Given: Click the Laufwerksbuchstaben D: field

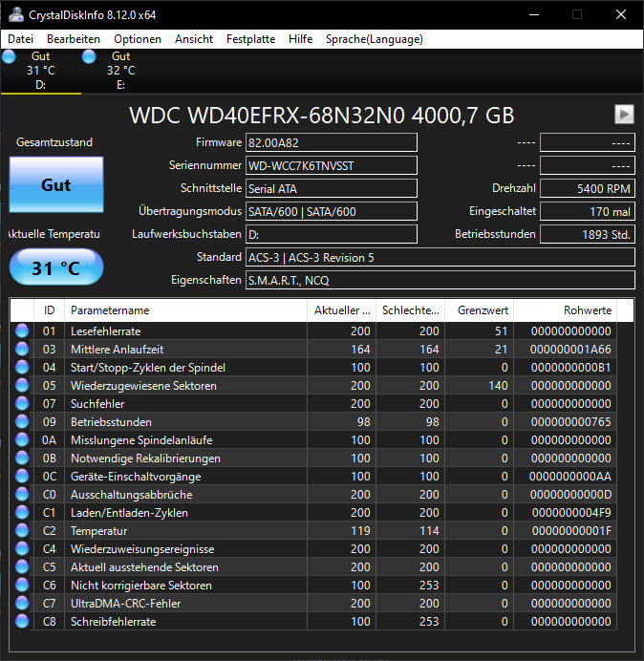Looking at the screenshot, I should (x=332, y=234).
